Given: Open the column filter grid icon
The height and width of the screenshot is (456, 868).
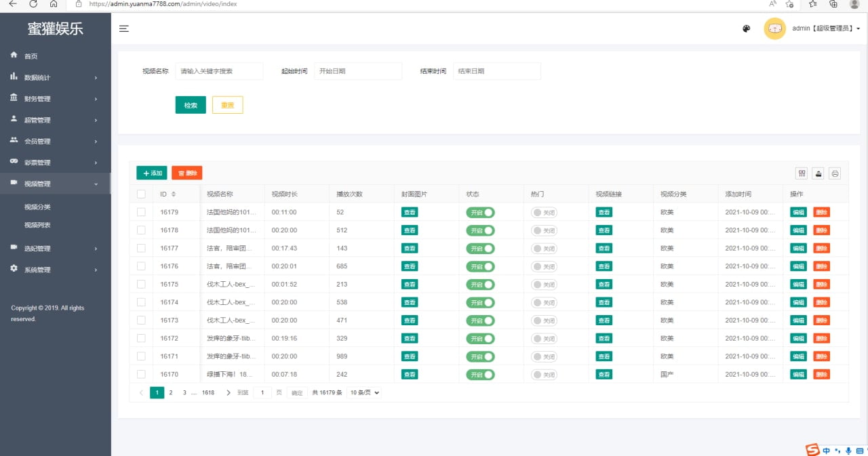Looking at the screenshot, I should pos(802,173).
